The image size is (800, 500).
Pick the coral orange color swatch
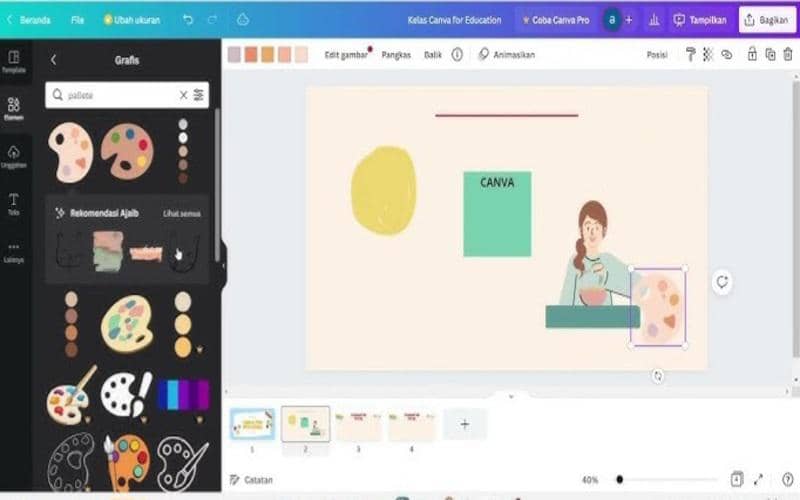[251, 55]
